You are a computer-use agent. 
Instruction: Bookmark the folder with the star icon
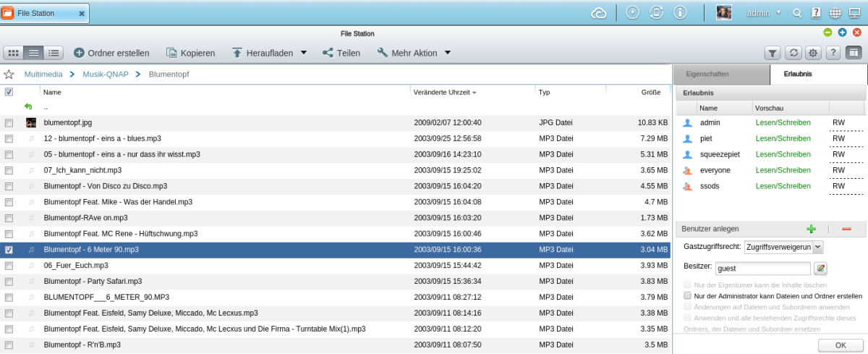[x=9, y=75]
